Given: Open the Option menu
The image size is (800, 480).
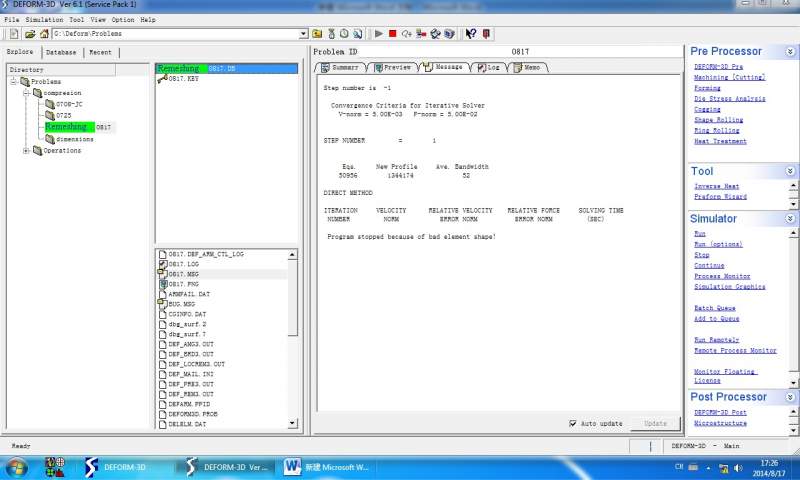Looking at the screenshot, I should click(x=123, y=19).
